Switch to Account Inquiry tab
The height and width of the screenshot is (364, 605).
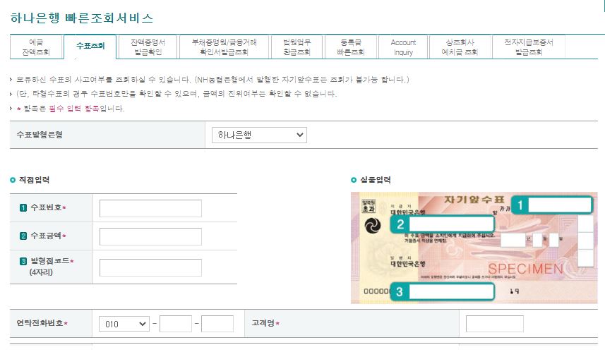click(x=403, y=47)
